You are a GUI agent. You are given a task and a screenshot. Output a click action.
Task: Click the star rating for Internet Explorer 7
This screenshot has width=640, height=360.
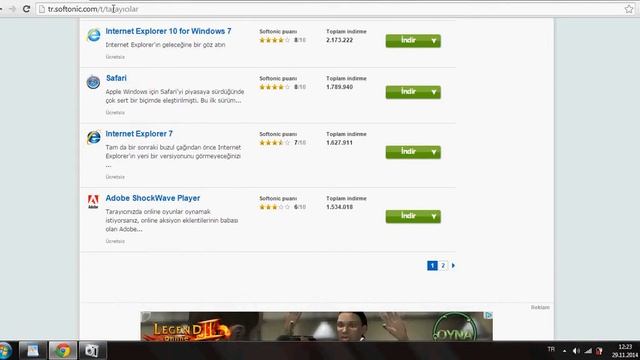click(274, 142)
